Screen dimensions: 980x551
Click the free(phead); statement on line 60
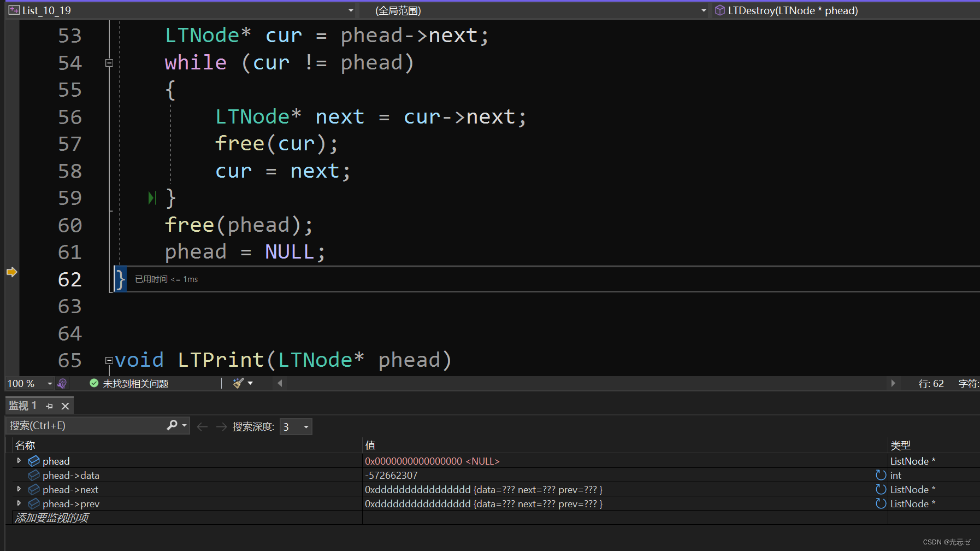tap(239, 225)
